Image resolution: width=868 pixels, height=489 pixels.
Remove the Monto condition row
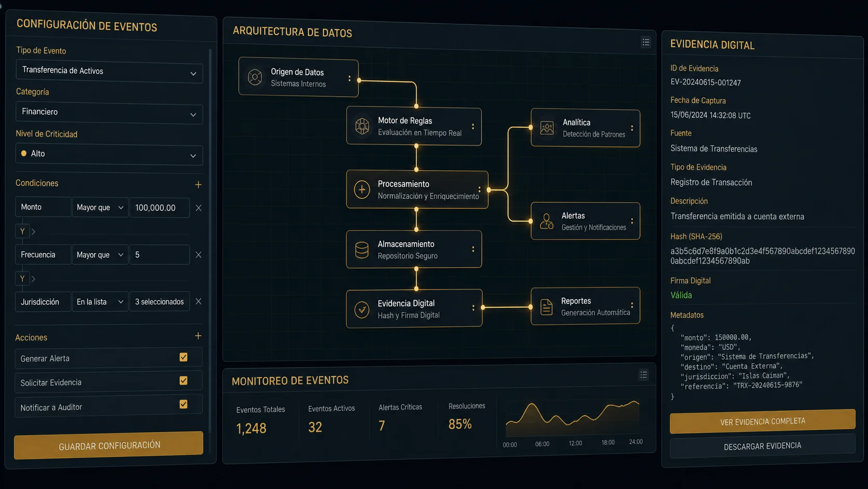[198, 208]
